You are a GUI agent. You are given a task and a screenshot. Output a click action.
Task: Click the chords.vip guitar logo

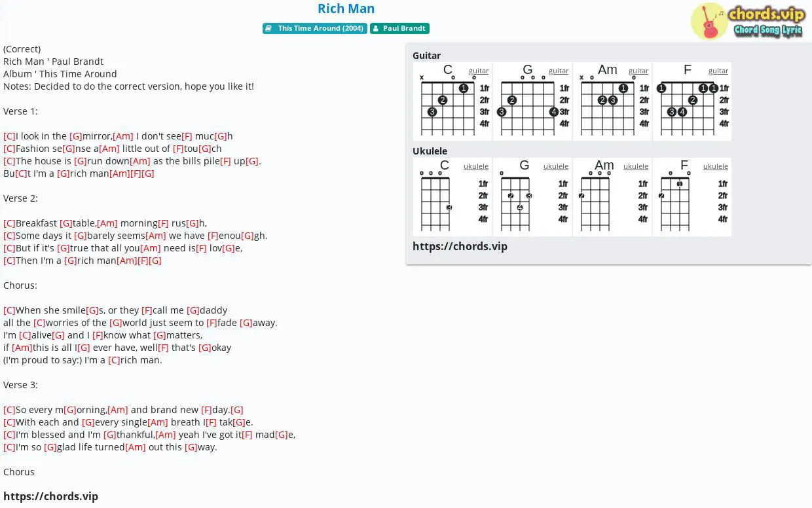click(x=747, y=21)
